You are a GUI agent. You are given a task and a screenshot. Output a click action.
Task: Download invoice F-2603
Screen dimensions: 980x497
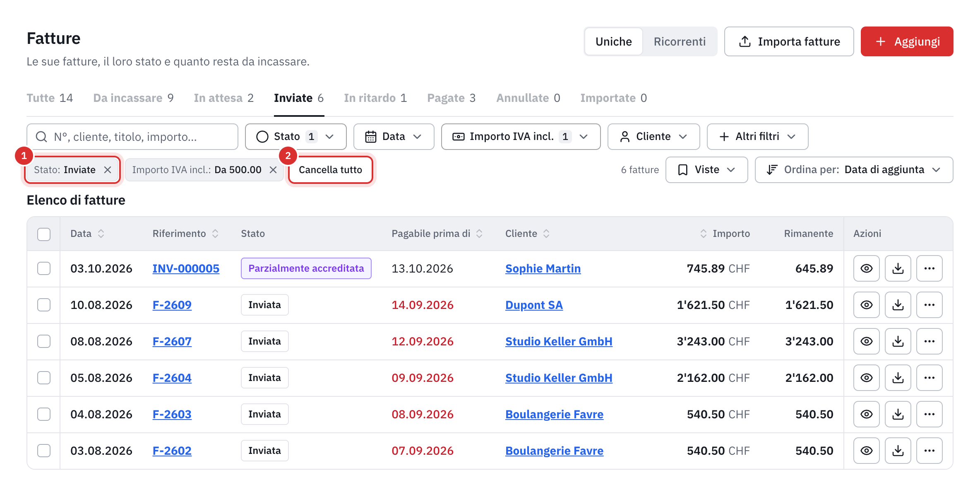[898, 414]
